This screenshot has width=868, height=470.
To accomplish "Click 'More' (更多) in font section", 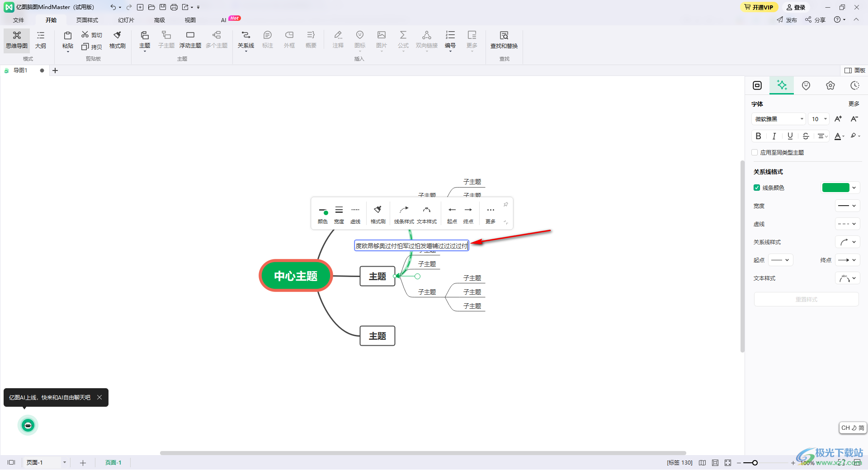I will coord(854,104).
